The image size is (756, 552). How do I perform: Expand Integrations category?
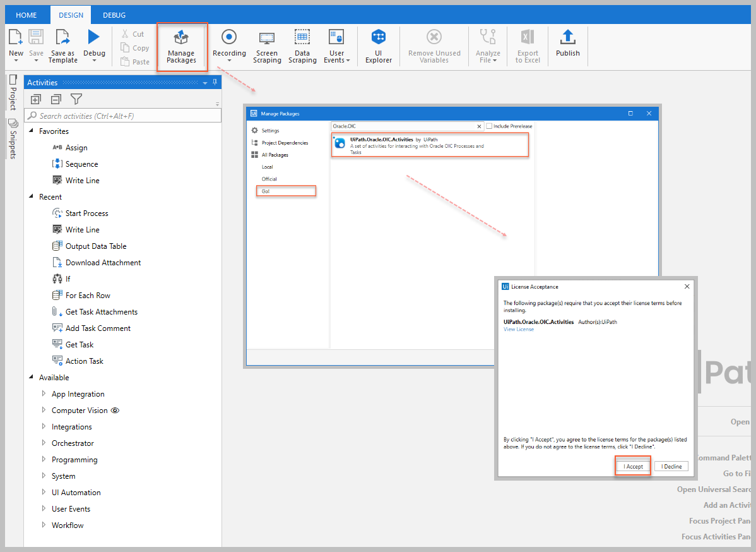44,426
